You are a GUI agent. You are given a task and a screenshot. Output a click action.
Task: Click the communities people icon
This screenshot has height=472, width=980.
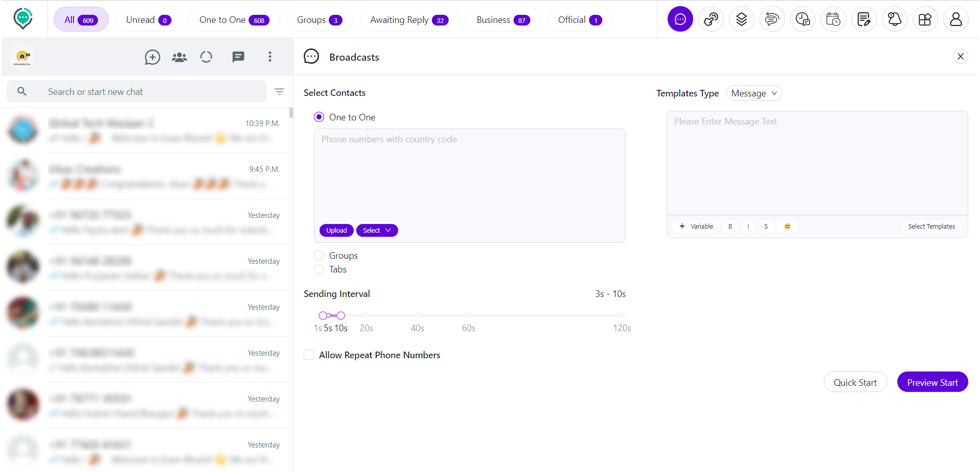click(179, 57)
